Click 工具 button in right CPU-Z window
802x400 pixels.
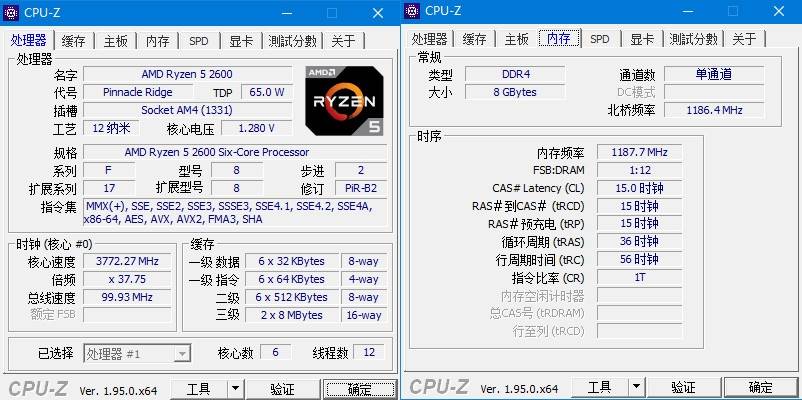pos(599,387)
